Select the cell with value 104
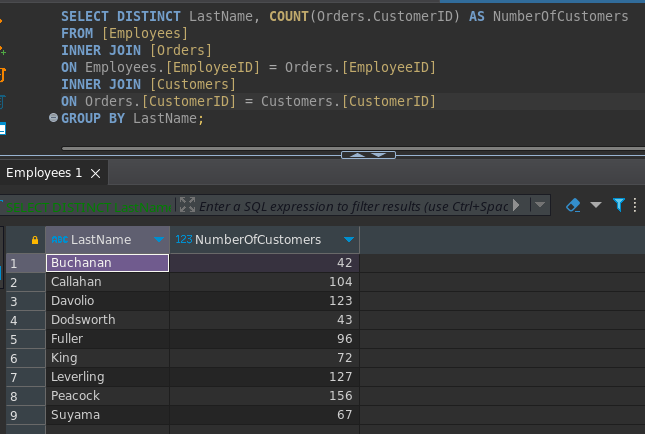 pyautogui.click(x=264, y=282)
